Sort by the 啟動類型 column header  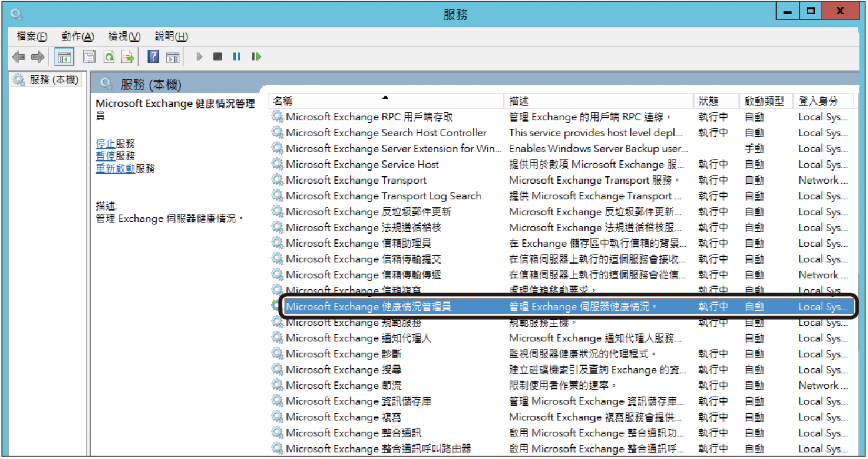coord(766,101)
